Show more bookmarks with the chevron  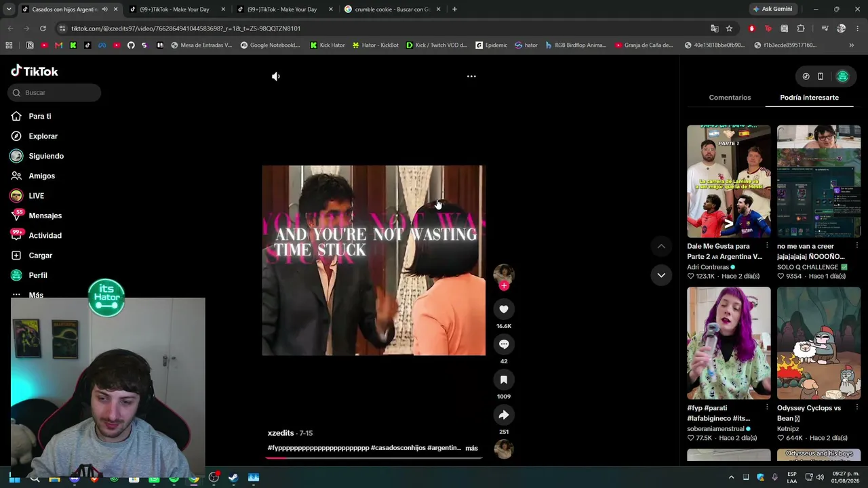[852, 45]
